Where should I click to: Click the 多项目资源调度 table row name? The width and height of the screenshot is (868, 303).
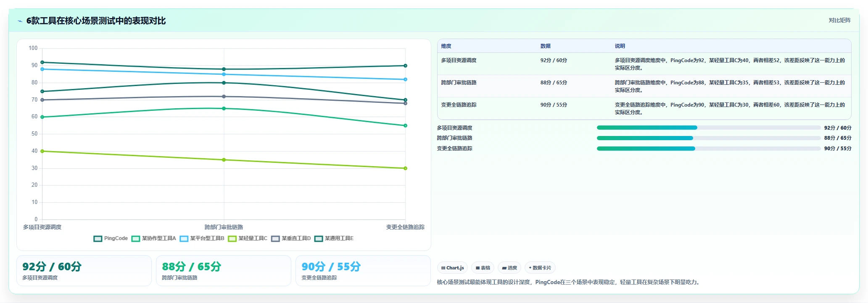coord(459,60)
